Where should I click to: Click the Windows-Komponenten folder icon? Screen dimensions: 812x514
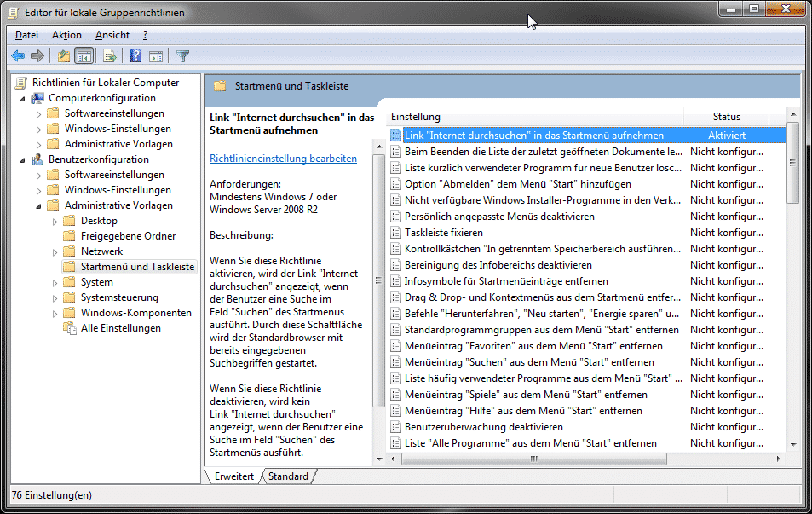pyautogui.click(x=69, y=313)
